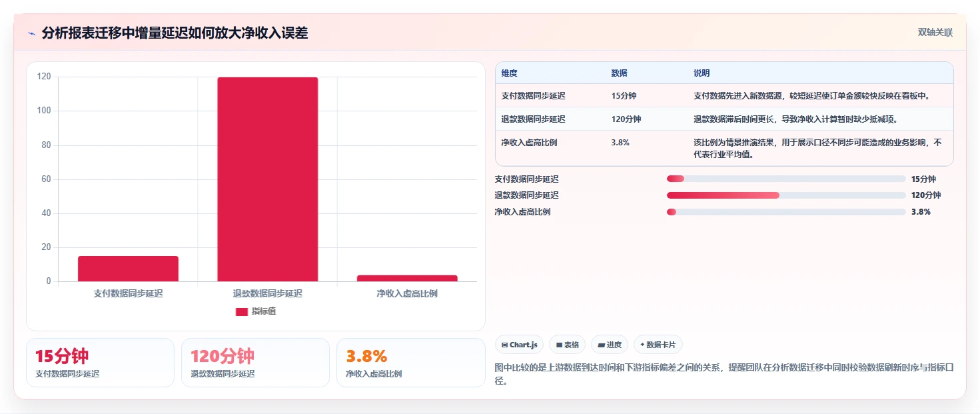Click the description starting 支付数据先进入新数据源
This screenshot has width=980, height=414.
(x=811, y=96)
